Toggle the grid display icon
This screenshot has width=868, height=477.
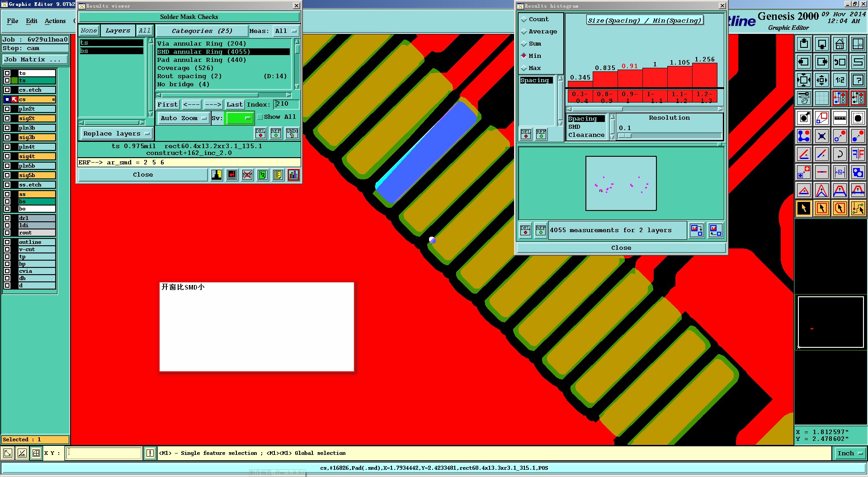[822, 98]
